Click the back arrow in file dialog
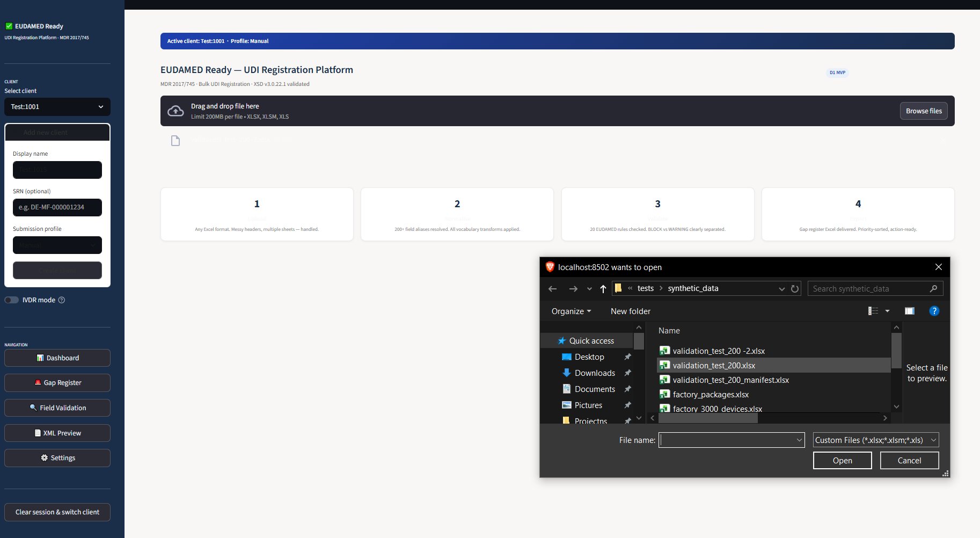This screenshot has width=980, height=538. [x=553, y=289]
